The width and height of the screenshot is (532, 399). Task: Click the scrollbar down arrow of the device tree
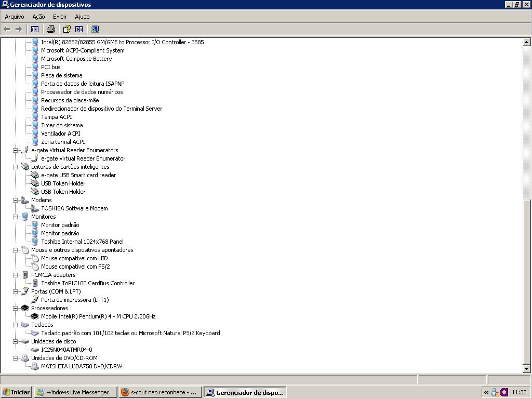tap(527, 369)
